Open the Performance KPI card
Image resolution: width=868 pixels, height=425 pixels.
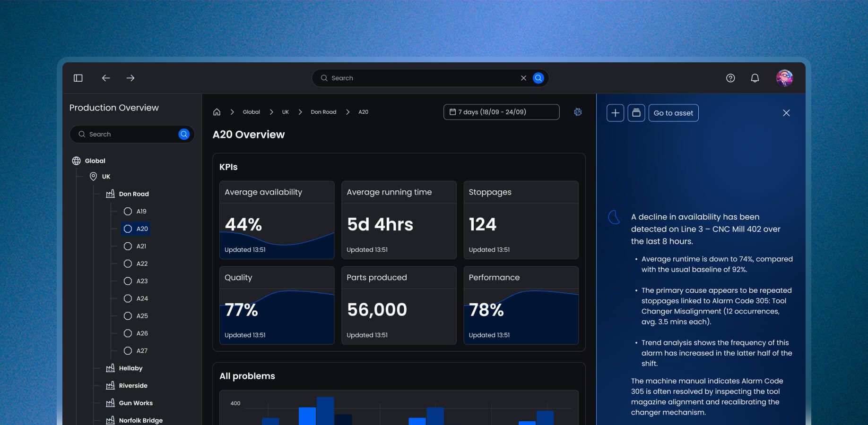521,306
